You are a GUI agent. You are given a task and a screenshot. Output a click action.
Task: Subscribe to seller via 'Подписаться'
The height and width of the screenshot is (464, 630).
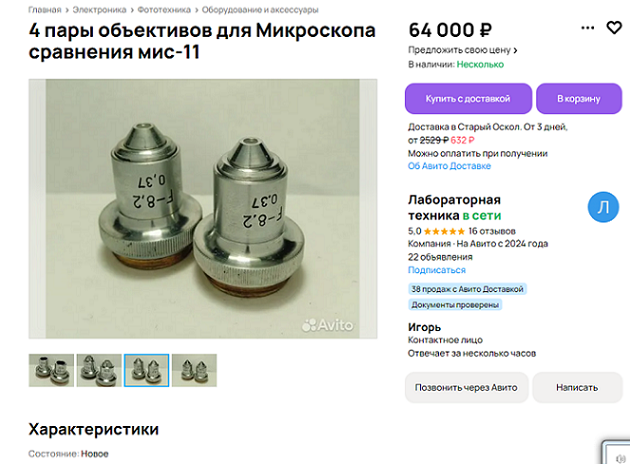coord(437,270)
